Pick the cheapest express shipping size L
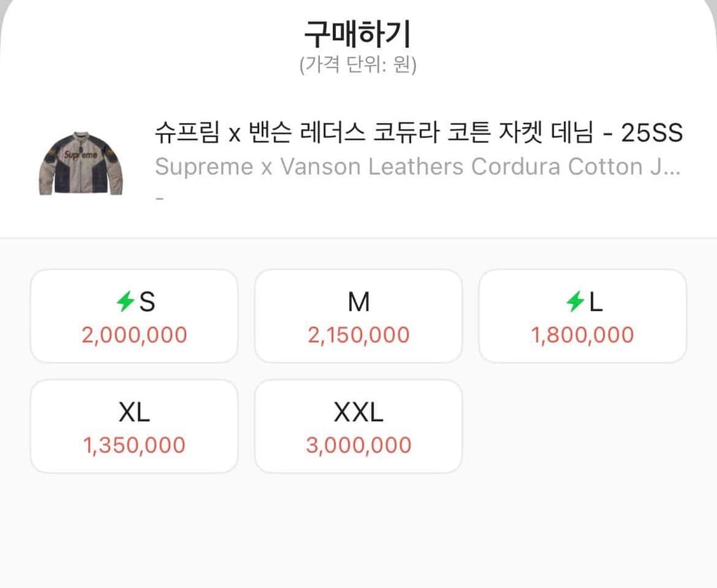The height and width of the screenshot is (588, 717). (x=583, y=315)
